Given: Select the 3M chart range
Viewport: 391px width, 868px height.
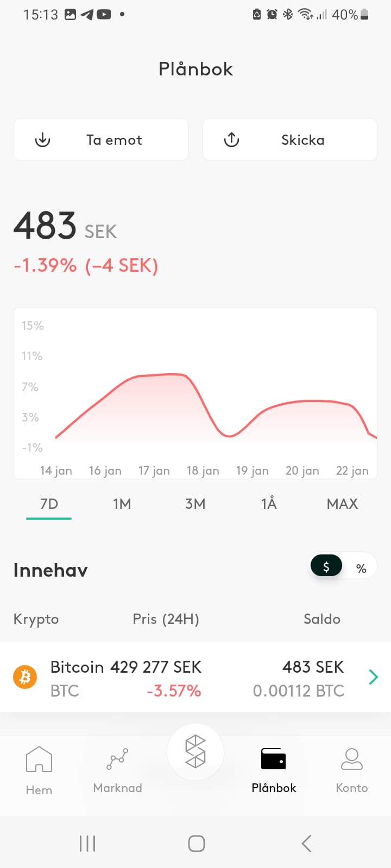Looking at the screenshot, I should (x=195, y=504).
